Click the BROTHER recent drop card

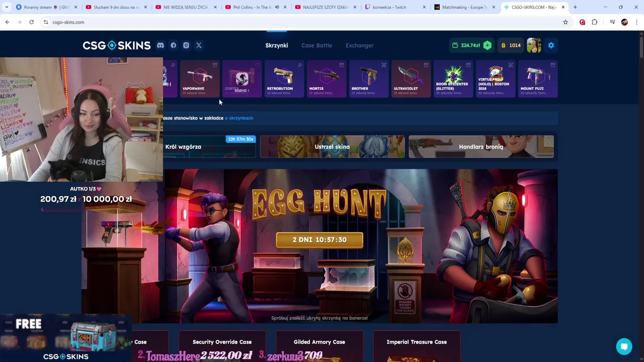point(369,78)
